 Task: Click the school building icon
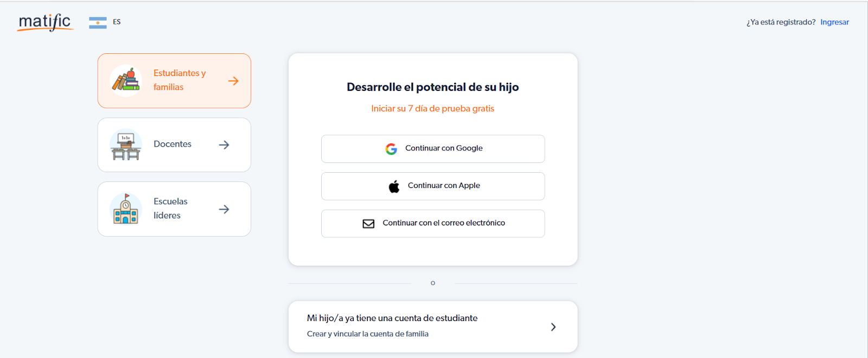[126, 209]
